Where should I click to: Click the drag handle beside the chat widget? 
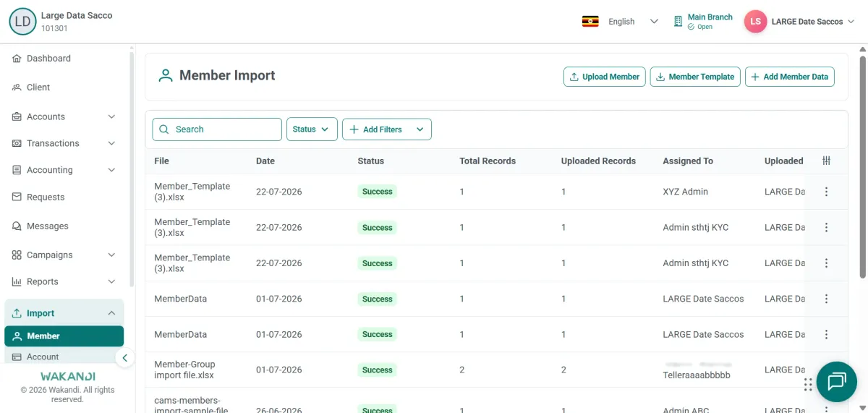[808, 385]
